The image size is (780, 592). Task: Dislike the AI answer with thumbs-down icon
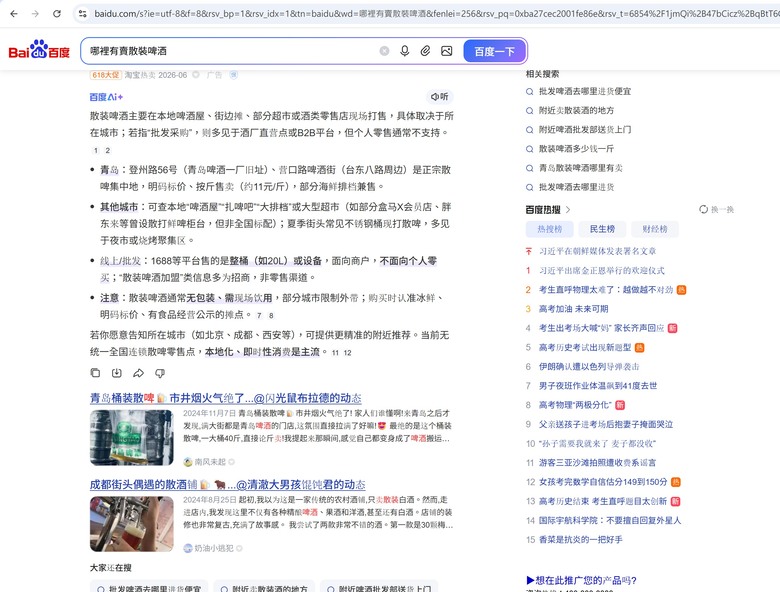point(160,373)
